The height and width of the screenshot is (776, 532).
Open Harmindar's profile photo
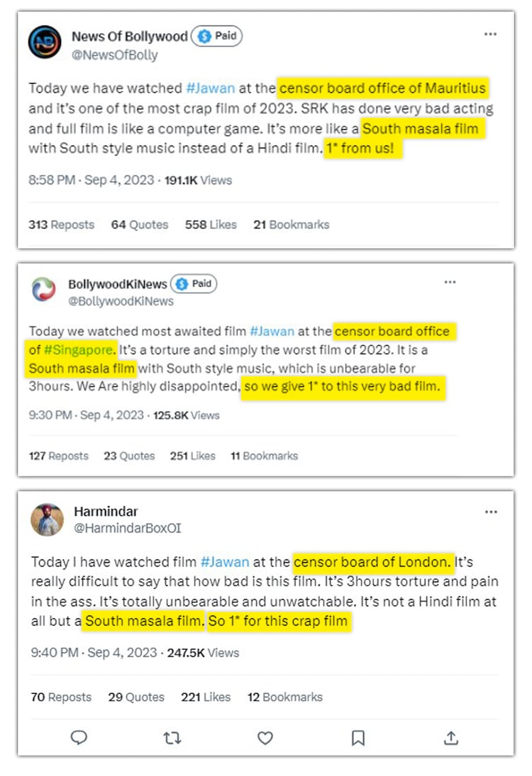click(48, 520)
